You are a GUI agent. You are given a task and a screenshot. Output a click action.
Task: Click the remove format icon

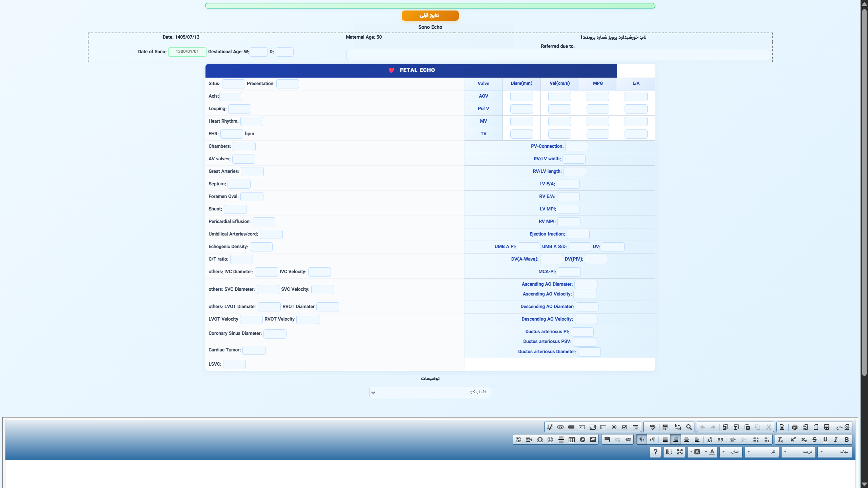781,440
